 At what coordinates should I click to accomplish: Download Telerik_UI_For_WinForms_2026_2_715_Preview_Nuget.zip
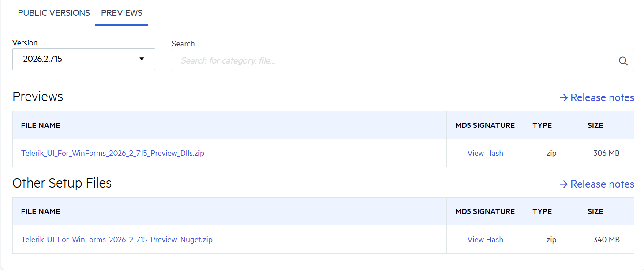pos(117,240)
